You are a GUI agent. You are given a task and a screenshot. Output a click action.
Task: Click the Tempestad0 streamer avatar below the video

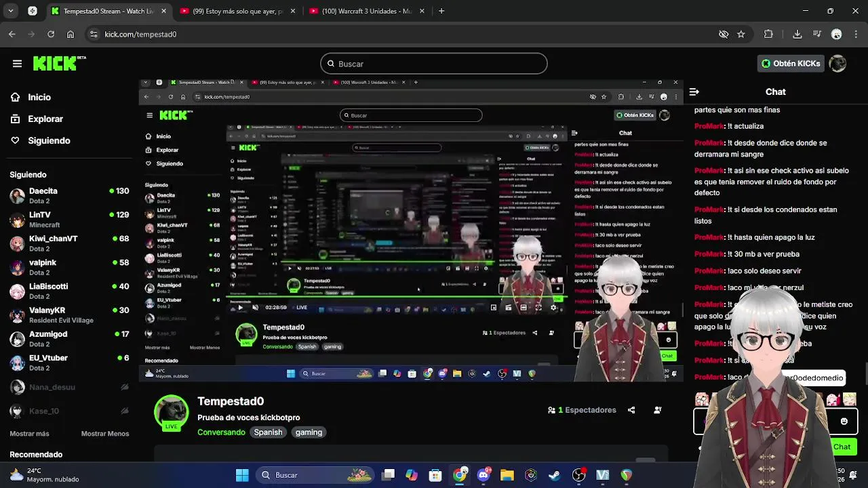pyautogui.click(x=171, y=411)
